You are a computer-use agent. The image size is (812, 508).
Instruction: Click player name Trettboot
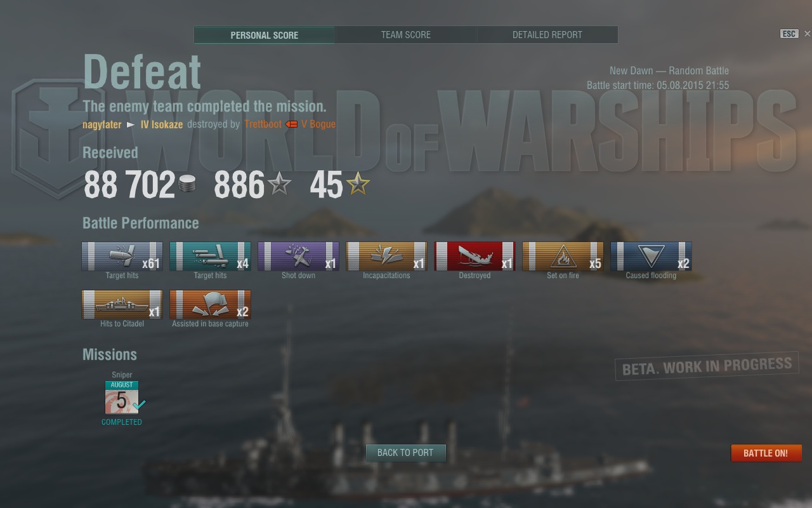[263, 124]
